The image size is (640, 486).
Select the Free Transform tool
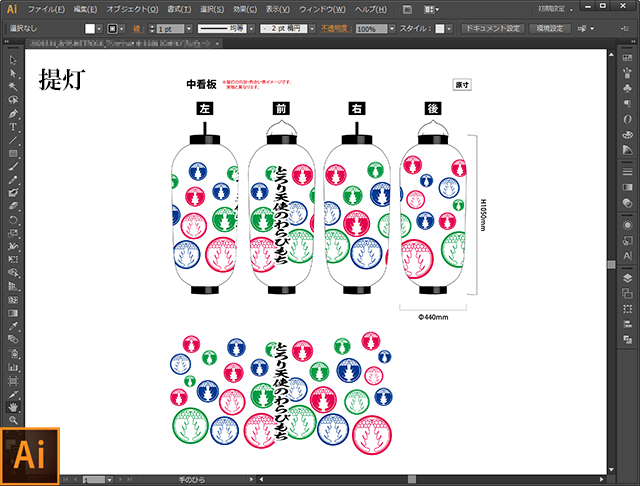pyautogui.click(x=13, y=260)
